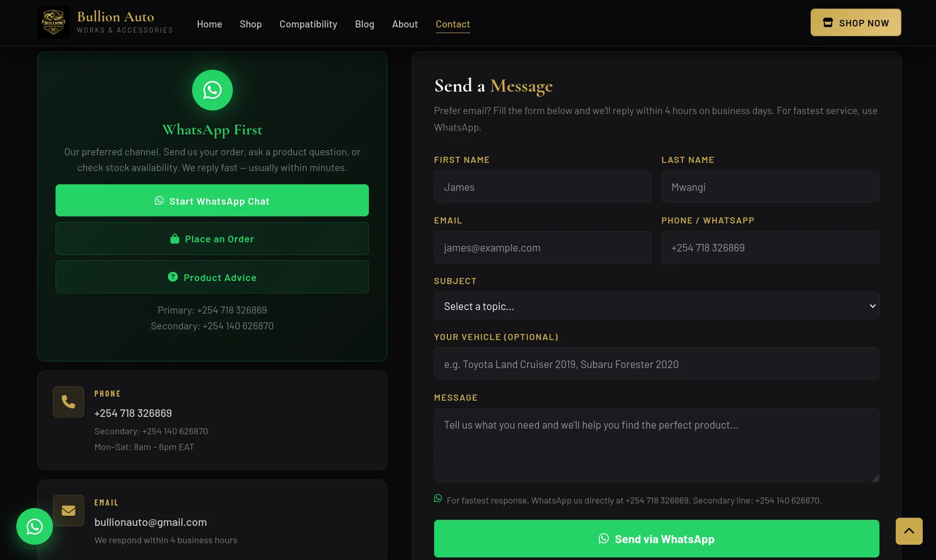Screen dimensions: 936x560
Task: Click the Bullion Auto logo
Action: pos(53,22)
